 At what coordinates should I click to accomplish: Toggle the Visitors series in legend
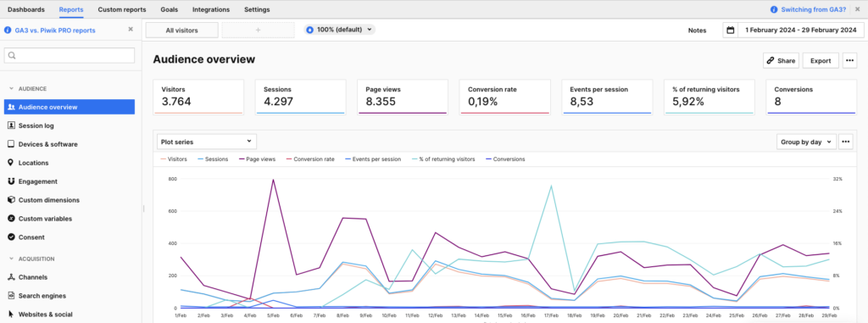[x=174, y=159]
